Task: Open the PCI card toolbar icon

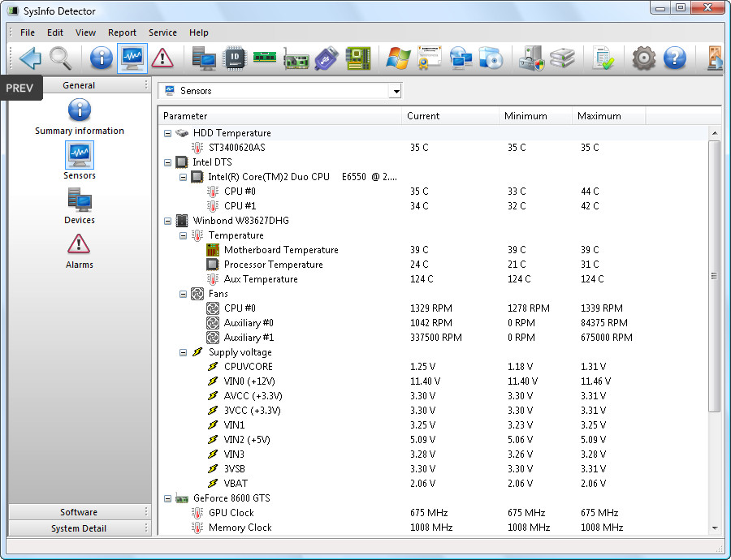Action: pyautogui.click(x=296, y=59)
